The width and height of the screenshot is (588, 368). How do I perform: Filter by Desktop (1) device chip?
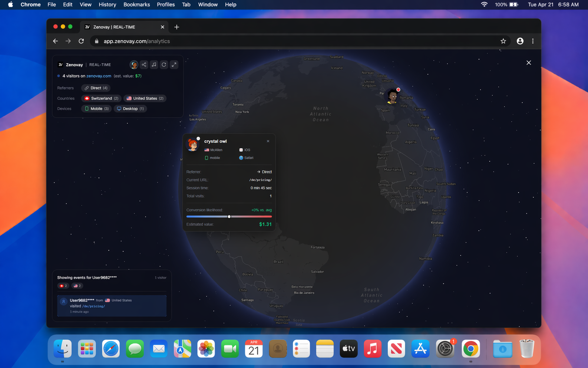tap(130, 109)
